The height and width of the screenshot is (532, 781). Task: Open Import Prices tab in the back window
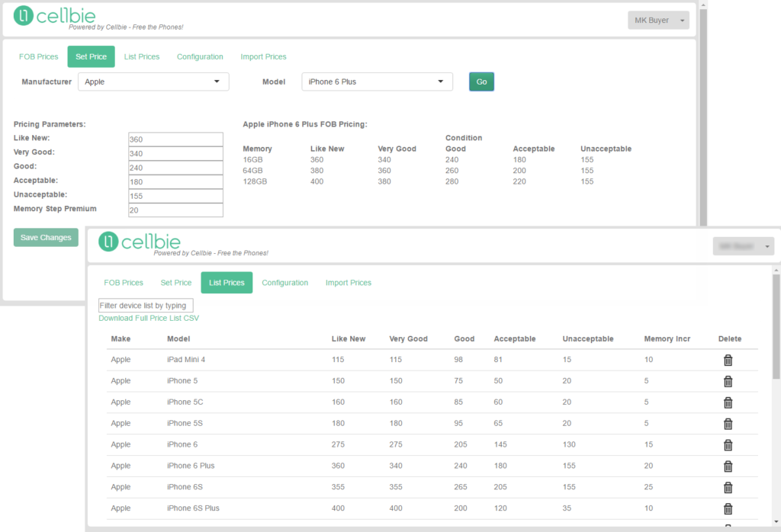pos(263,56)
